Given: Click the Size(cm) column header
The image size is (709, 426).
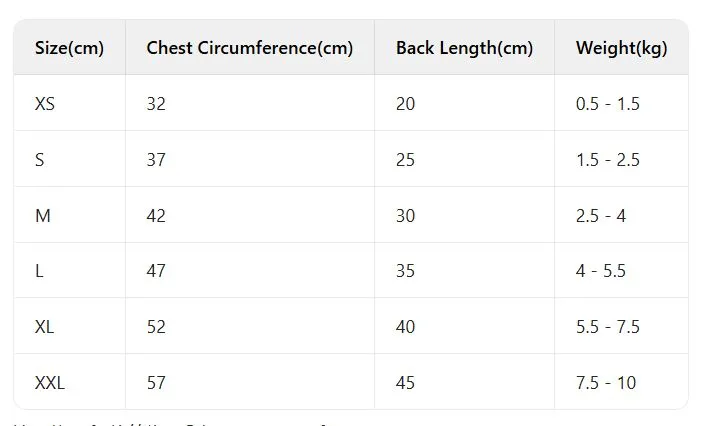Looking at the screenshot, I should [x=69, y=48].
